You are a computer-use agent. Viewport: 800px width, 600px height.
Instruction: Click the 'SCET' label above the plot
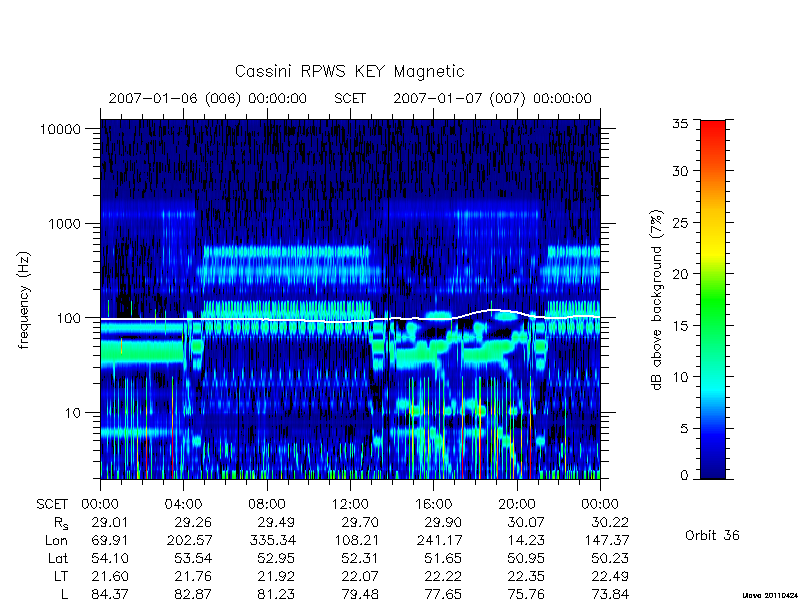tap(350, 98)
